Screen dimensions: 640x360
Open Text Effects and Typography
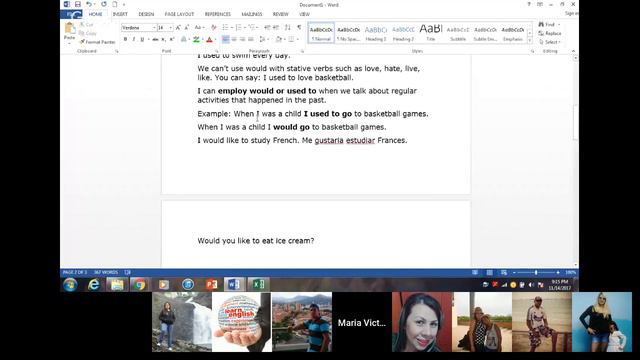pos(184,39)
